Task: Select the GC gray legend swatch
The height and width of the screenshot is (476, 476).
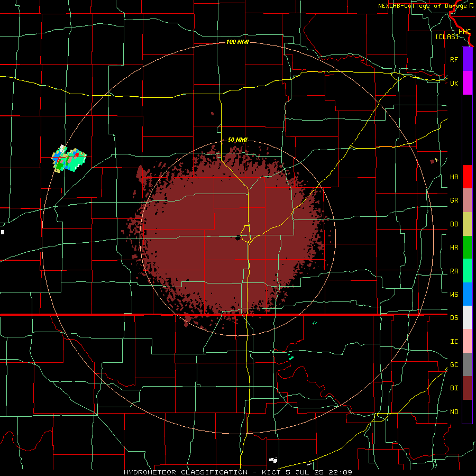Action: [467, 364]
